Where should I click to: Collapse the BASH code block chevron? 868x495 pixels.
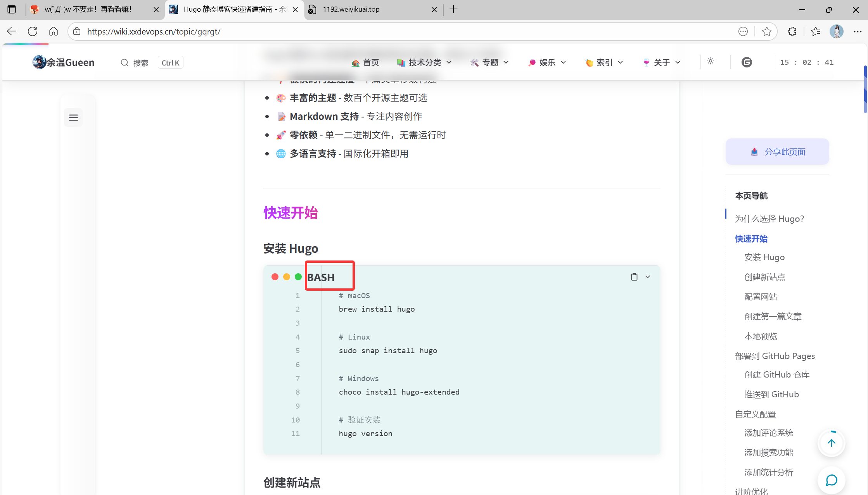[648, 277]
